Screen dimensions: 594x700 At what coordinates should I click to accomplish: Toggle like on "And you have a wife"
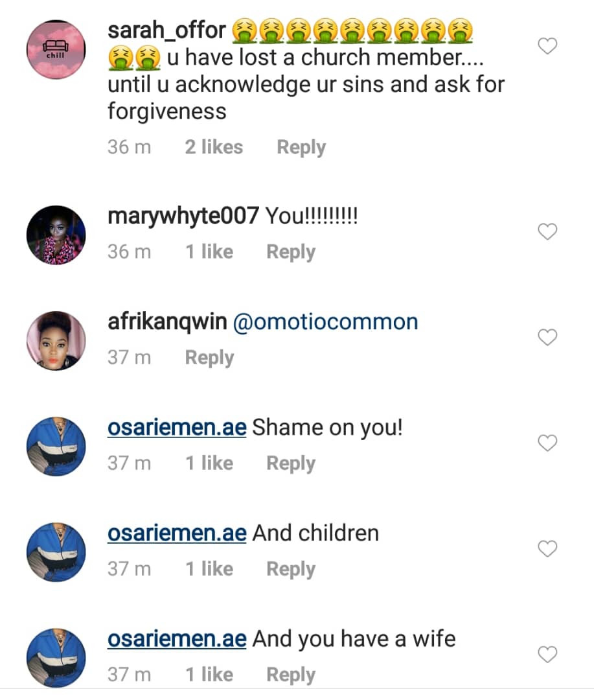(548, 655)
